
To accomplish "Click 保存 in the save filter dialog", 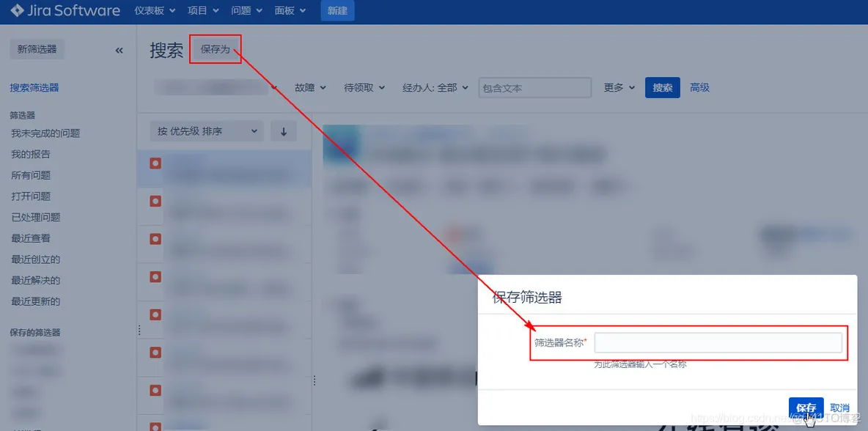I will coord(806,408).
